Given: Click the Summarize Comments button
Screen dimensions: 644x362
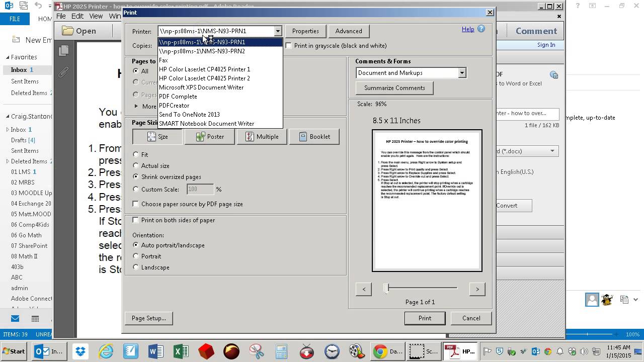Looking at the screenshot, I should point(394,87).
